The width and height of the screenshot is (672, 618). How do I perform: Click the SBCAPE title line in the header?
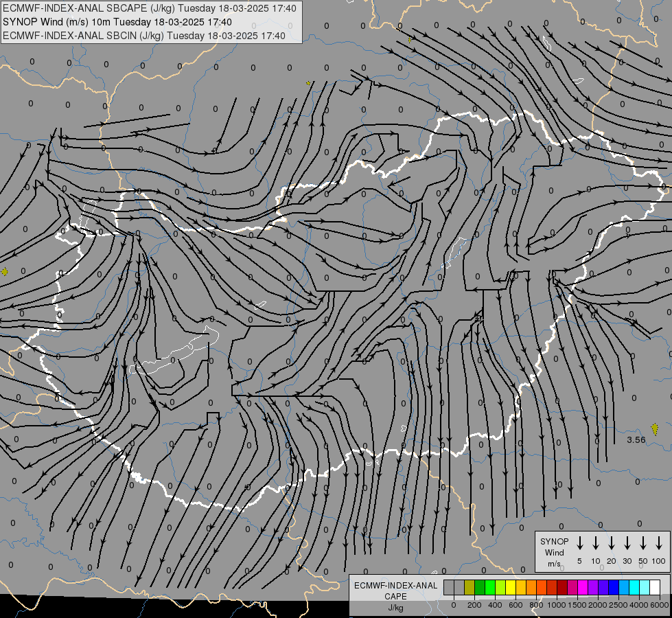(150, 8)
